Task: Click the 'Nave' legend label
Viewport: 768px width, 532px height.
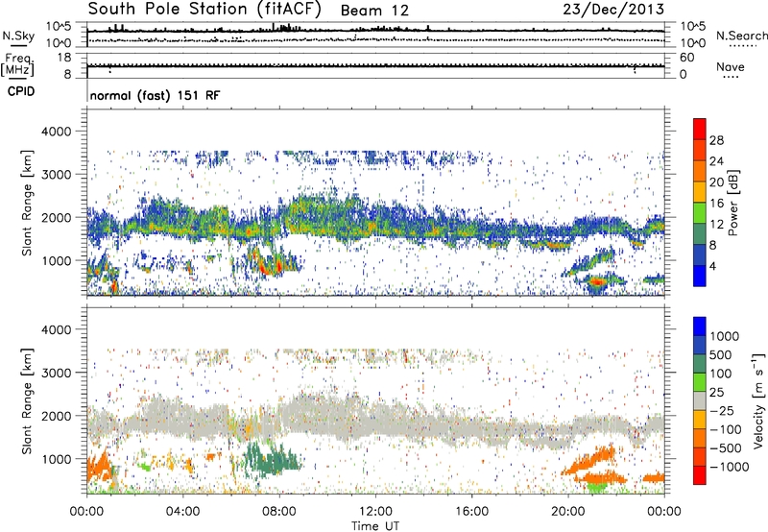Action: 731,67
